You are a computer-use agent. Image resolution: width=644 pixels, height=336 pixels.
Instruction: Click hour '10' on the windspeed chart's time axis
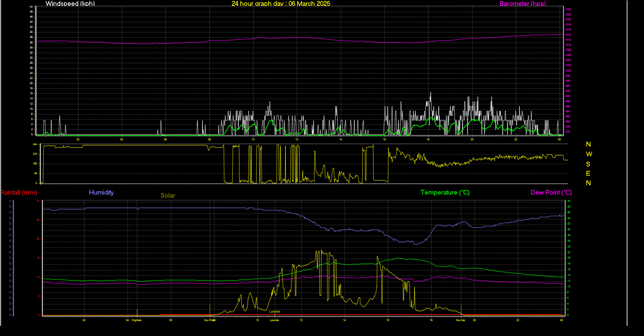(x=253, y=139)
